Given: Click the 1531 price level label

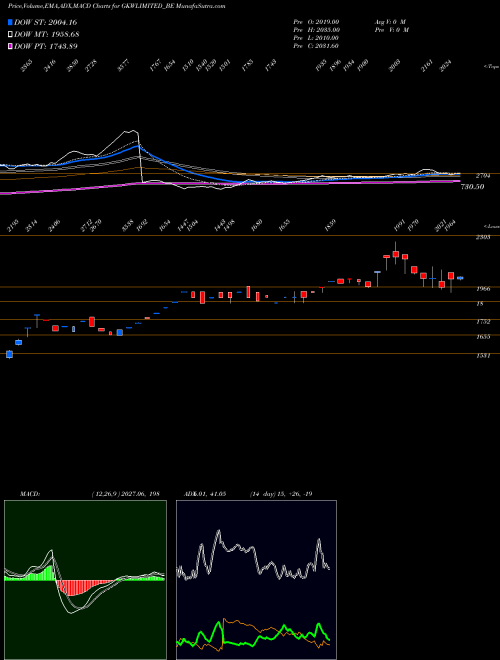Looking at the screenshot, I should pyautogui.click(x=483, y=356).
